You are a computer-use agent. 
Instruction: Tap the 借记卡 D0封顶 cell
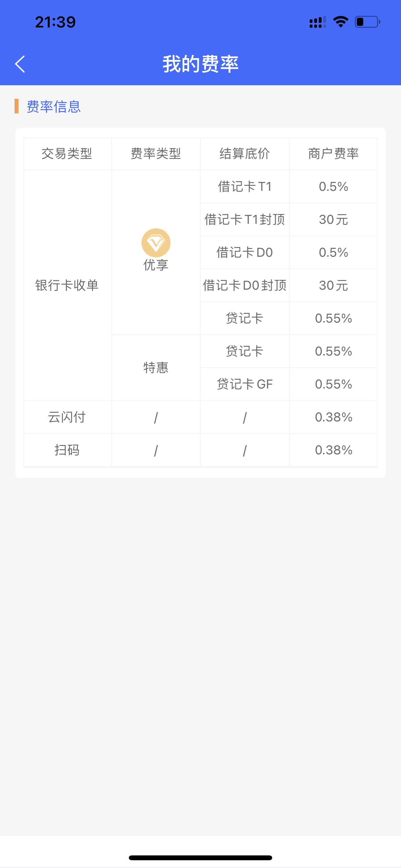[245, 285]
